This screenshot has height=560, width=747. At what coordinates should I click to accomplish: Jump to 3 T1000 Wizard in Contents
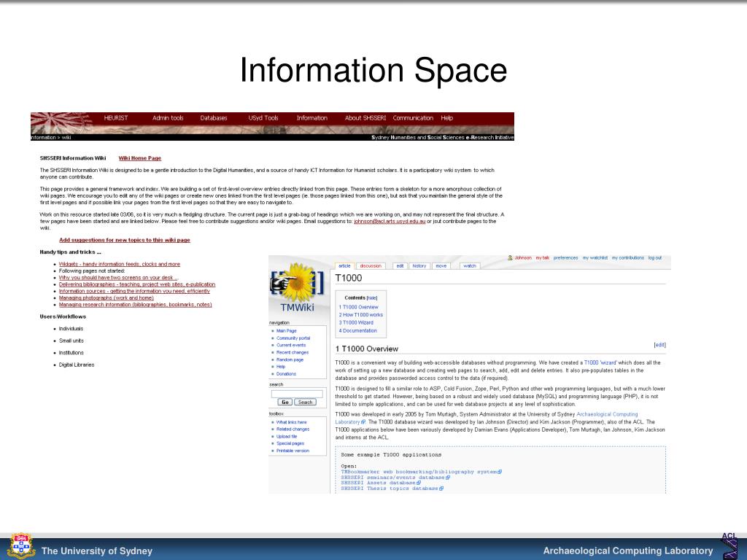356,322
